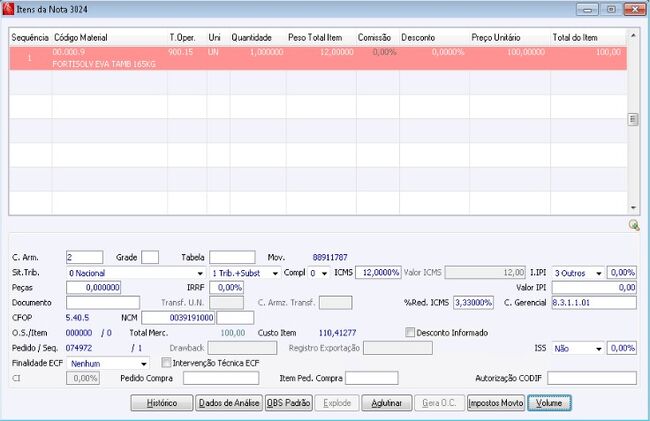Click the Item Ped. Compra field
Viewport: 650px width, 421px height.
click(x=372, y=378)
